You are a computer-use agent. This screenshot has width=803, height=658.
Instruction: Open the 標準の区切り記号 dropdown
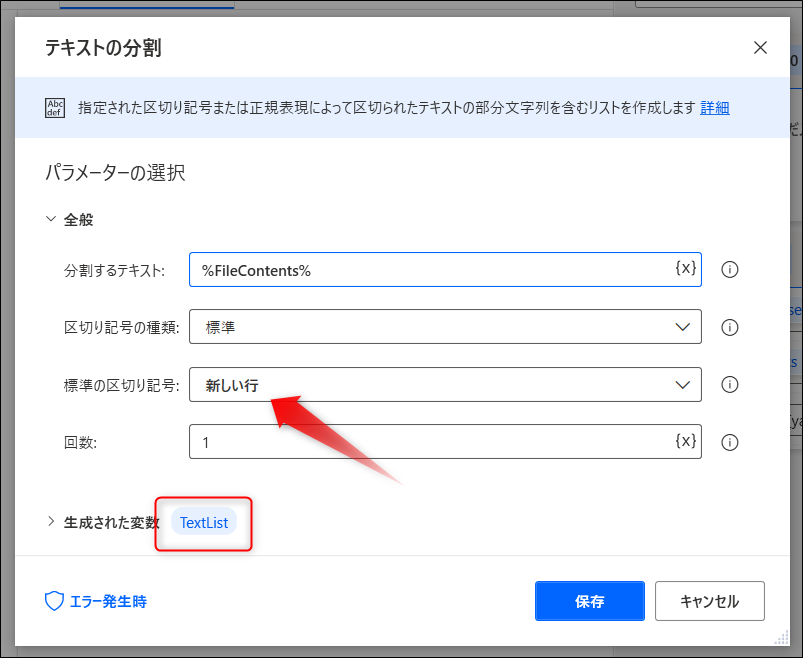(x=445, y=385)
